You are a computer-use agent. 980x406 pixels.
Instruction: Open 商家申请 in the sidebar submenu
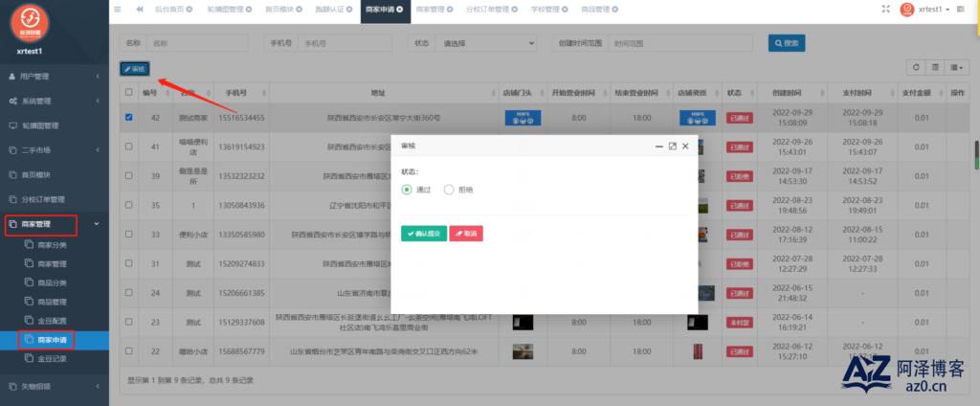point(52,340)
